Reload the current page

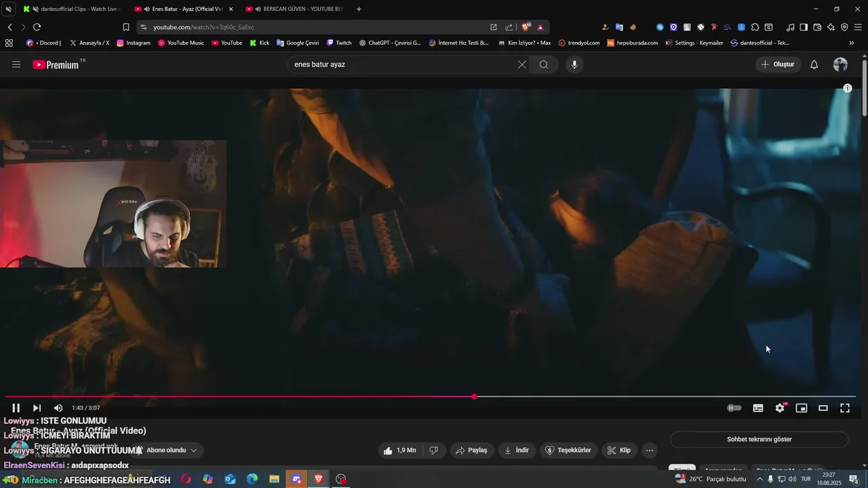[x=37, y=27]
